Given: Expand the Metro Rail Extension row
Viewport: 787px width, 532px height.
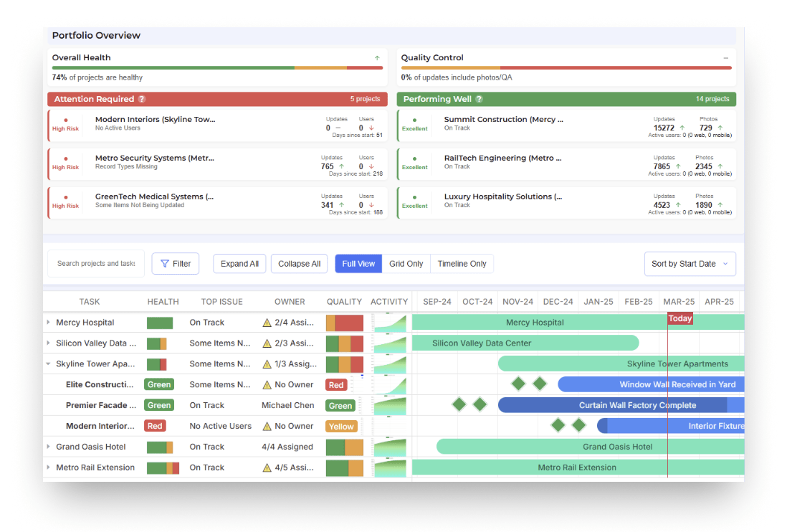Looking at the screenshot, I should pyautogui.click(x=49, y=467).
